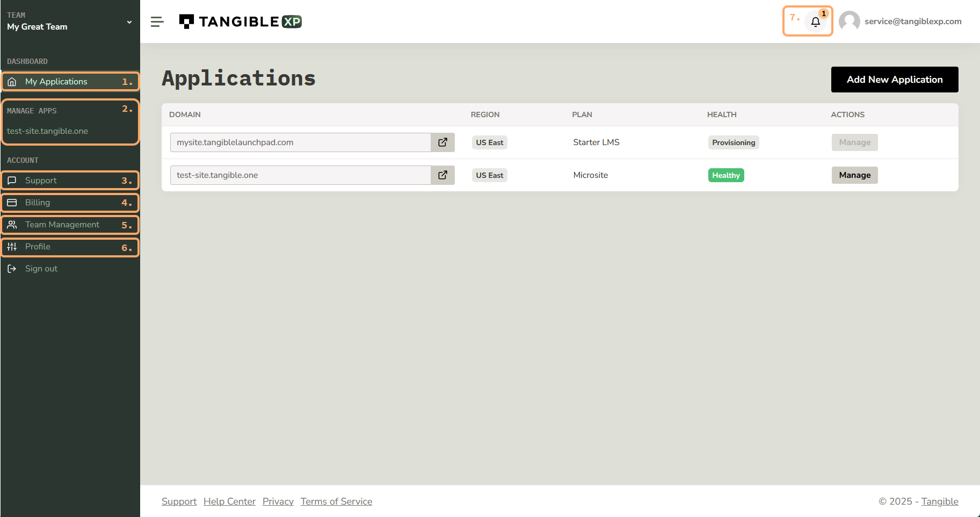The image size is (980, 517).
Task: Click the Profile sliders icon
Action: [x=12, y=247]
